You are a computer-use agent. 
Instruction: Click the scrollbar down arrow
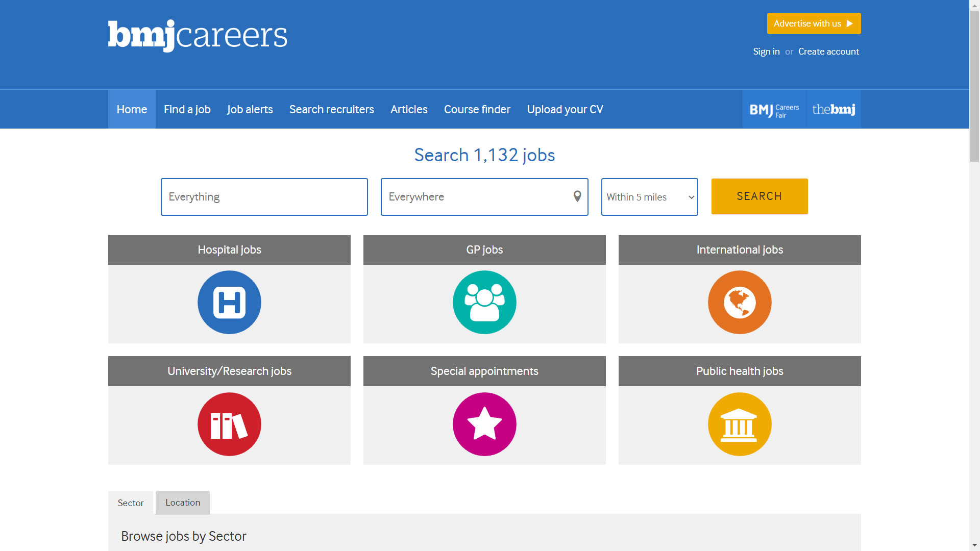[975, 545]
